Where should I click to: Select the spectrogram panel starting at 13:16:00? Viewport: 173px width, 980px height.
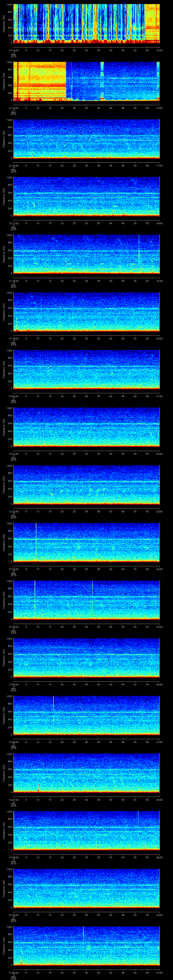click(x=87, y=139)
